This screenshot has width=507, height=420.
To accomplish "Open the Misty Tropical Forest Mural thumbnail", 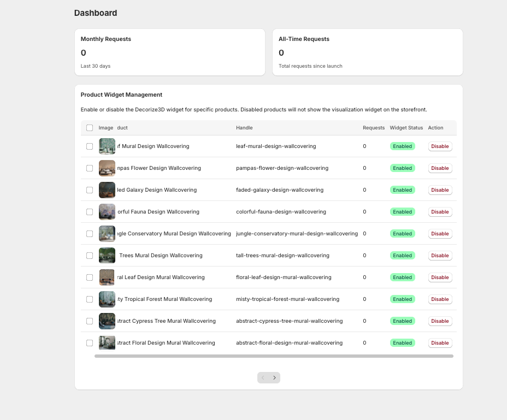I will tap(107, 299).
